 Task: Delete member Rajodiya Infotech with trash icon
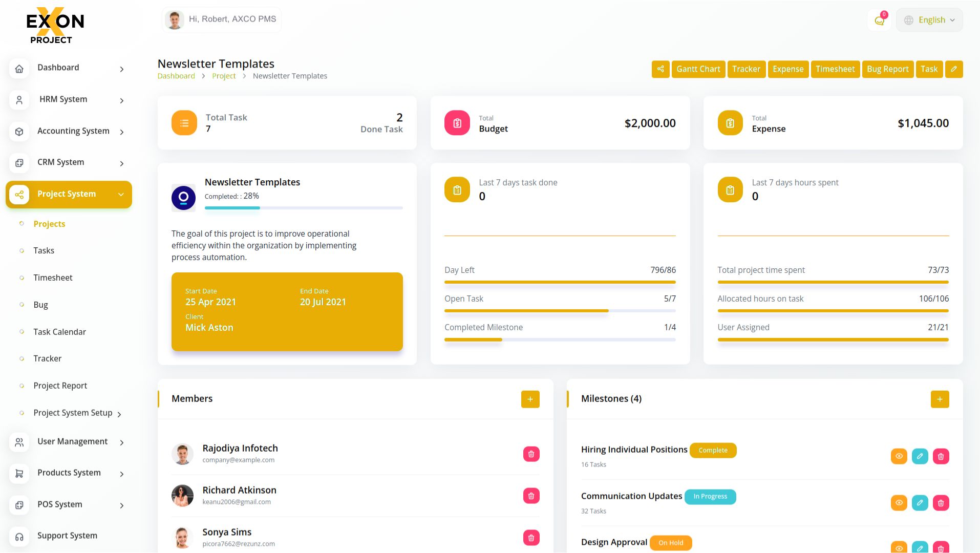[x=531, y=454]
